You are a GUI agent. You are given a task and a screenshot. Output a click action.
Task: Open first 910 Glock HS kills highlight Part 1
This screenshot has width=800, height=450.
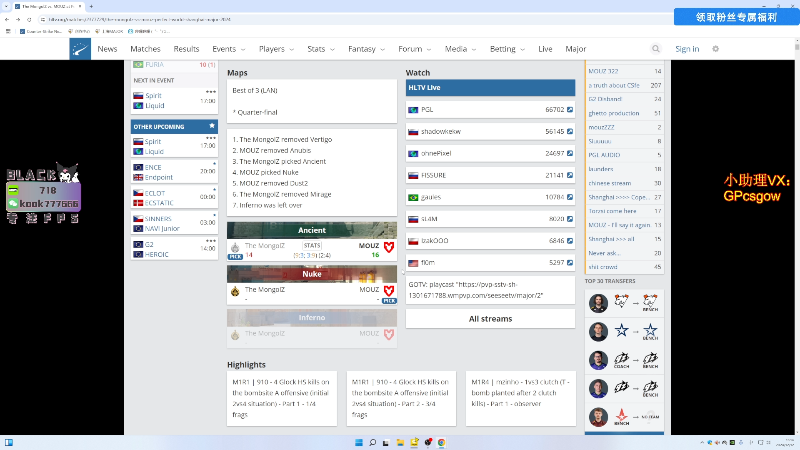click(x=282, y=398)
